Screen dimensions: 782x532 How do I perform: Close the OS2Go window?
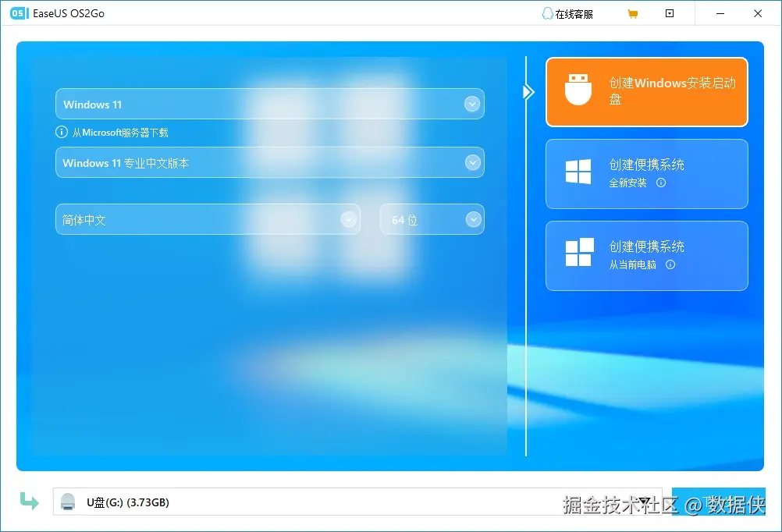(x=758, y=13)
